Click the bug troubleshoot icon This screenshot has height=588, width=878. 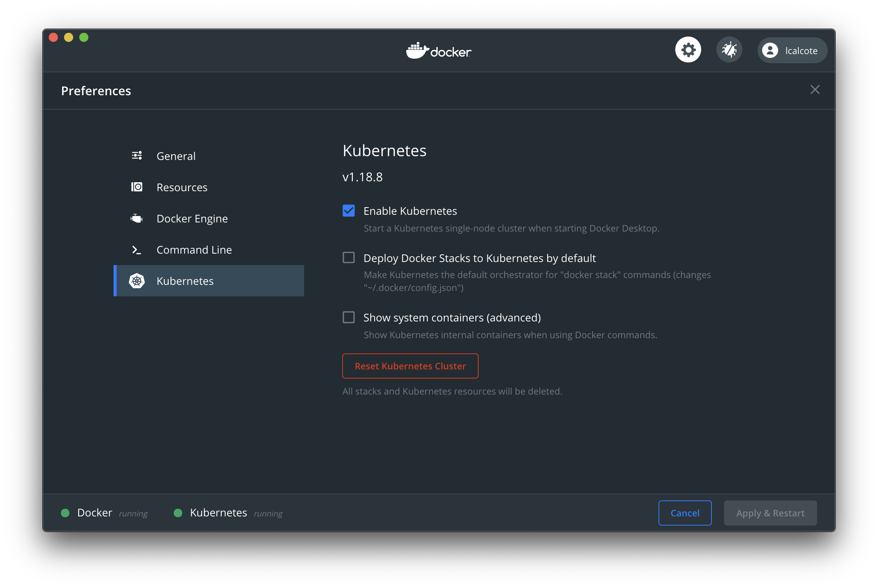click(x=729, y=50)
